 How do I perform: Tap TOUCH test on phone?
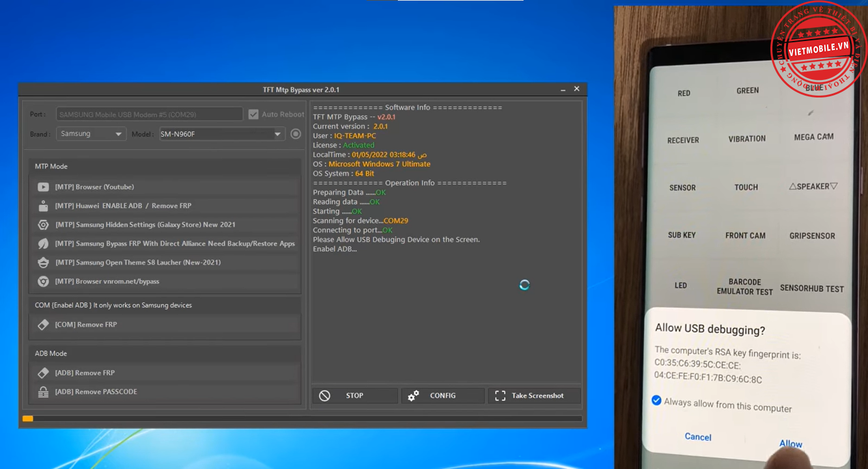click(746, 187)
